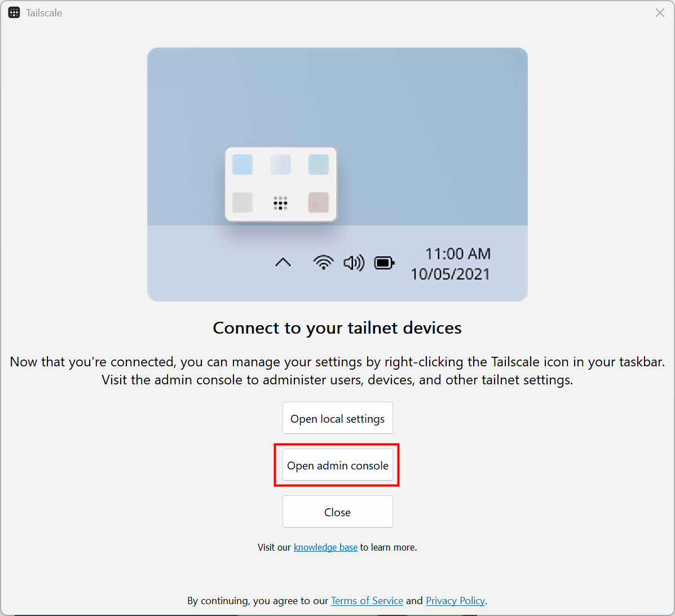Click the 11:00 AM clock time
Image resolution: width=675 pixels, height=616 pixels.
click(x=457, y=254)
